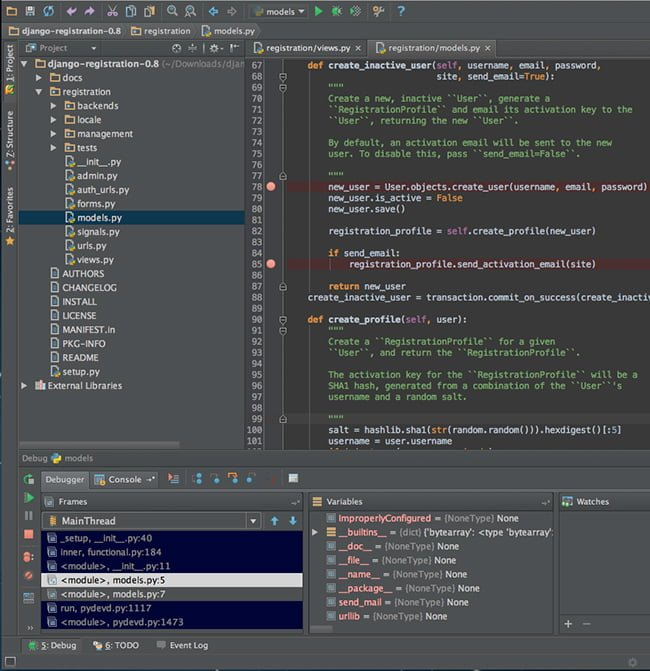Select frame run, pydevd.py:1117
The image size is (650, 671).
[172, 608]
